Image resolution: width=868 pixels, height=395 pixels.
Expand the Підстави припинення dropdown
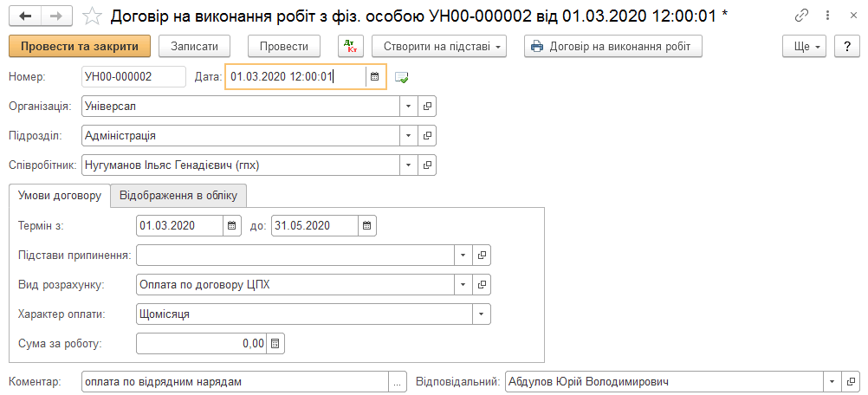(463, 255)
